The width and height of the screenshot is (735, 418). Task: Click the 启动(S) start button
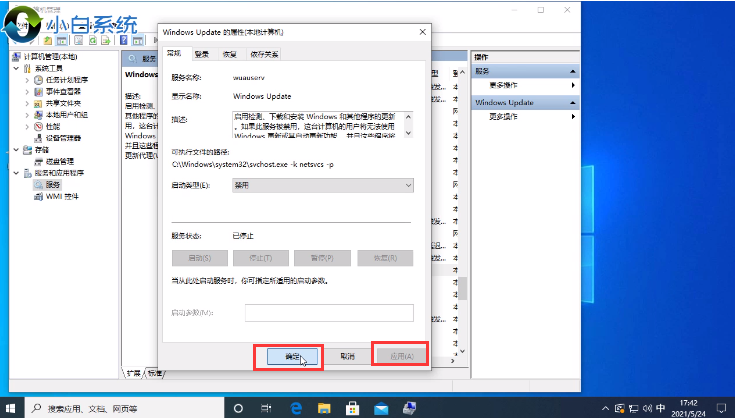(x=200, y=258)
